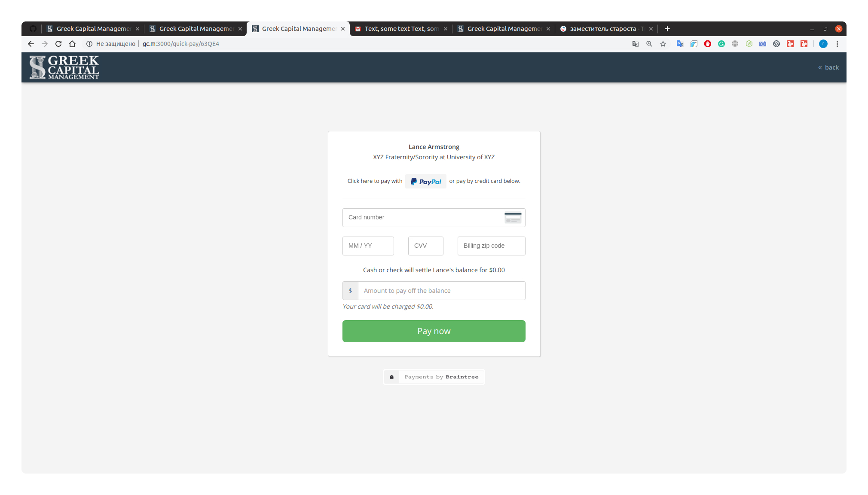Click the browser reload page icon
This screenshot has width=868, height=495.
(x=58, y=43)
